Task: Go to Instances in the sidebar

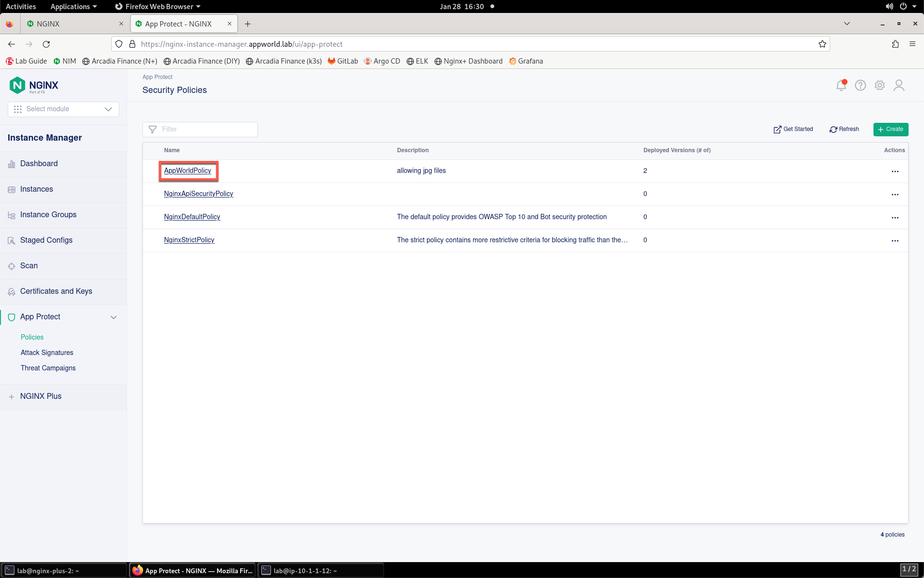Action: 63,189
